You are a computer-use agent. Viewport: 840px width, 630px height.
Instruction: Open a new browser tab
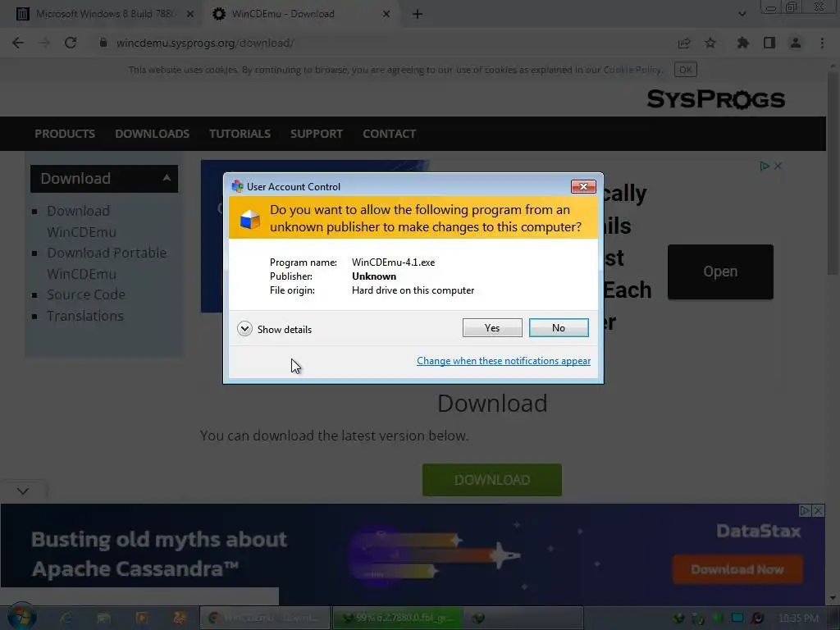pyautogui.click(x=418, y=15)
